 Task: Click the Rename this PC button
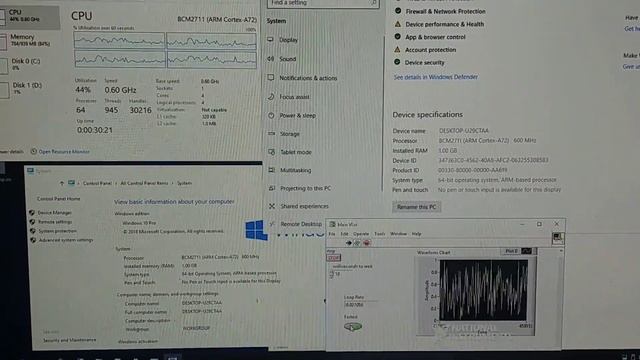coord(416,207)
